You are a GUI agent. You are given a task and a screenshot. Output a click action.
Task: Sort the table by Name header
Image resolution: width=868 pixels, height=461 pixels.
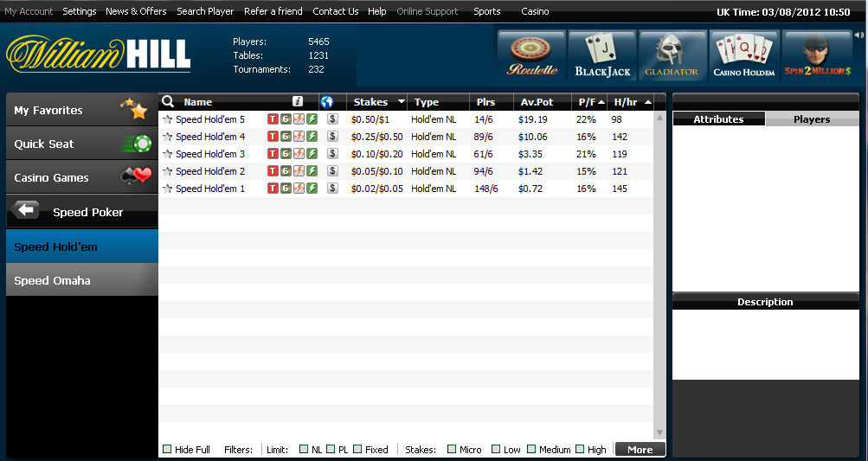(x=197, y=102)
